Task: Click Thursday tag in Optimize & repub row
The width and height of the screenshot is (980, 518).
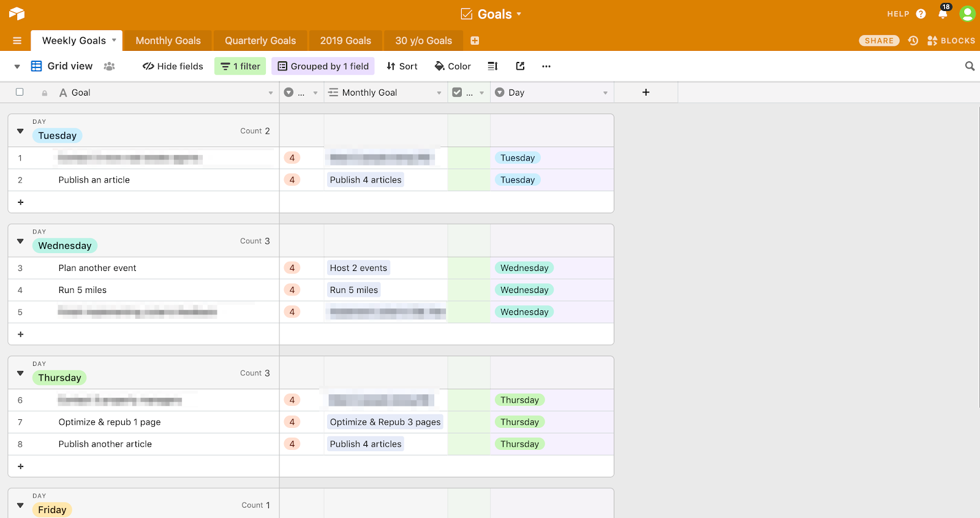Action: [x=519, y=422]
